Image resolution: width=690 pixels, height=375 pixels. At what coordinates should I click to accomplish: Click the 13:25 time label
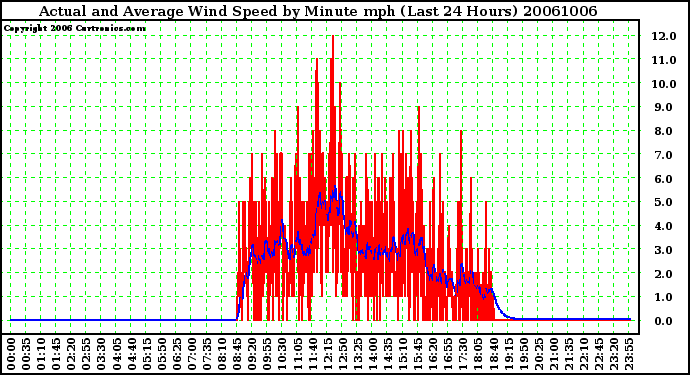click(357, 354)
